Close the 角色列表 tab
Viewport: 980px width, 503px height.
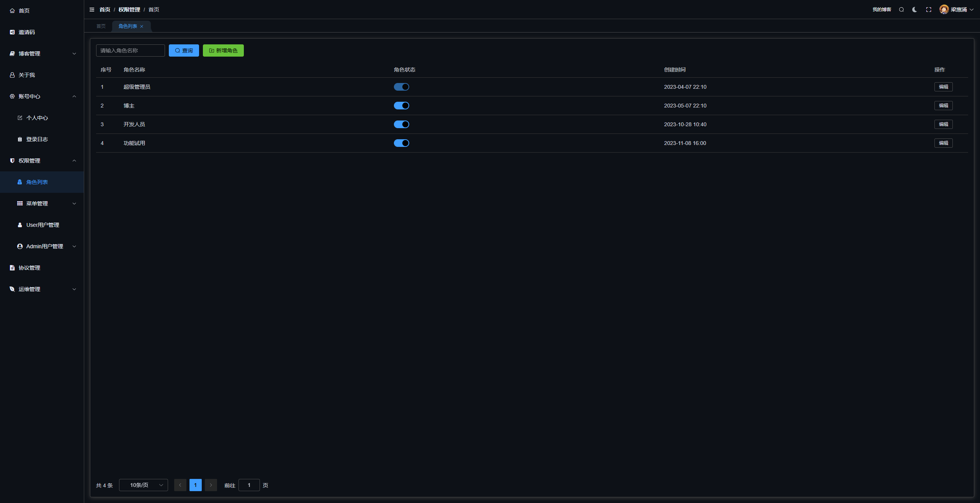click(142, 26)
